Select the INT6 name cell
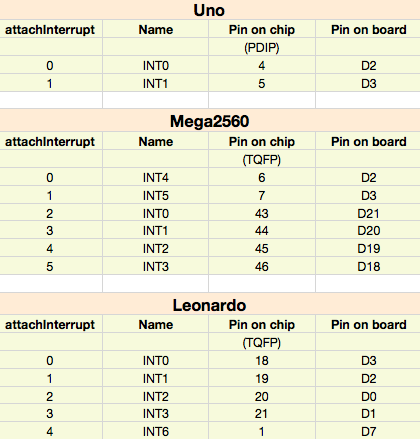The image size is (420, 439). (x=156, y=432)
